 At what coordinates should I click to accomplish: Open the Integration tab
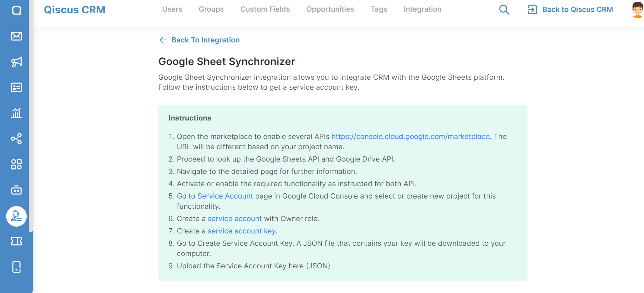(423, 9)
